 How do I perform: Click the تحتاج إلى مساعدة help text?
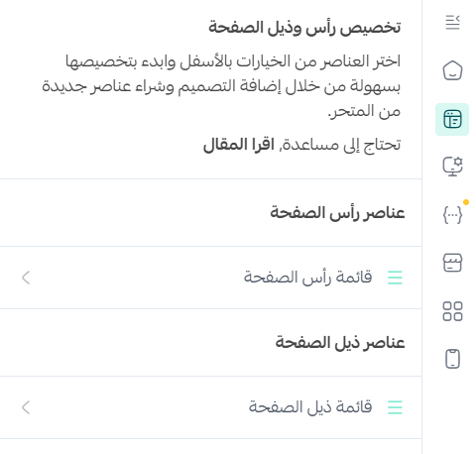(340, 145)
